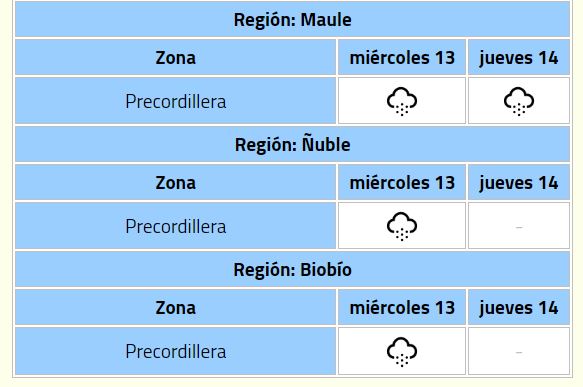Click Maule snow icon for jueves 14

519,101
